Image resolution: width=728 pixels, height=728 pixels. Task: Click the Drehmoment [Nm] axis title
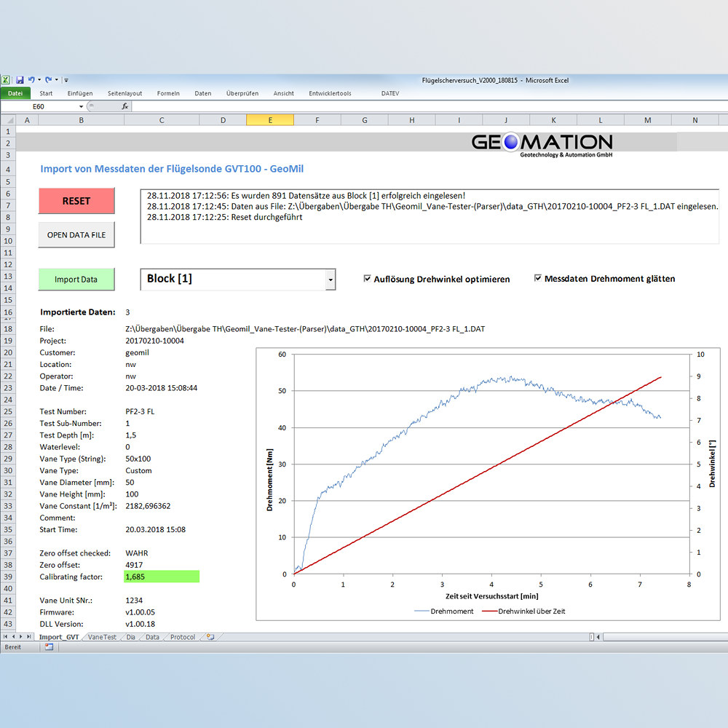270,480
